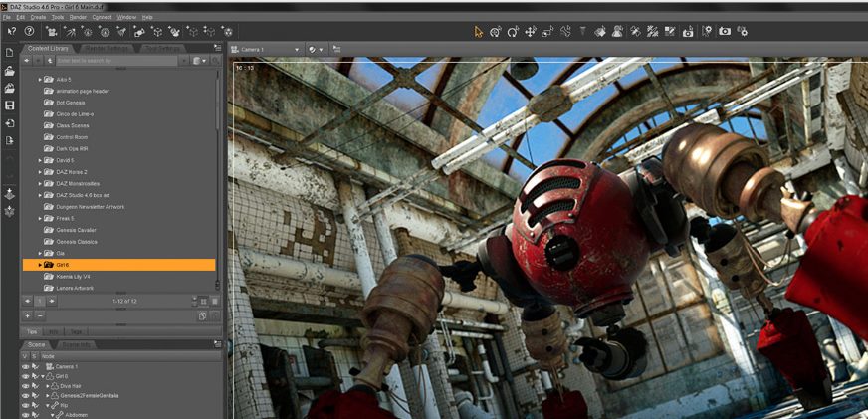Viewport: 868px width, 419px height.
Task: Open the File menu
Action: click(x=7, y=17)
